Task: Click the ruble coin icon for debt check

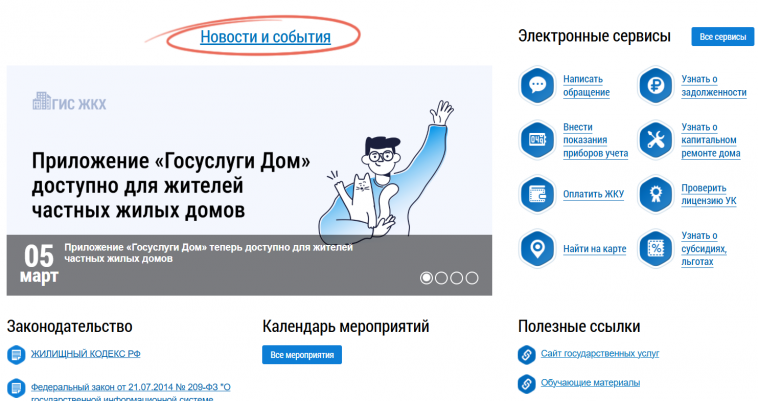Action: 657,85
